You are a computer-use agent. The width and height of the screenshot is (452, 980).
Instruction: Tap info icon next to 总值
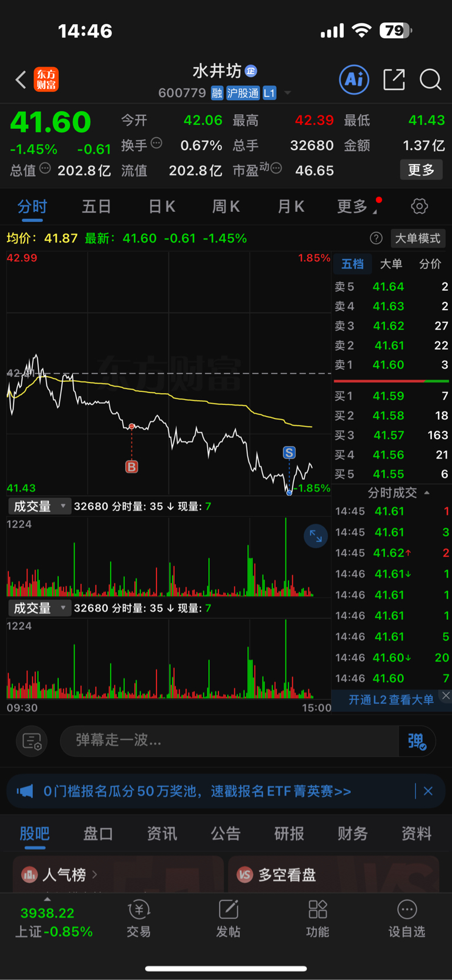[45, 169]
